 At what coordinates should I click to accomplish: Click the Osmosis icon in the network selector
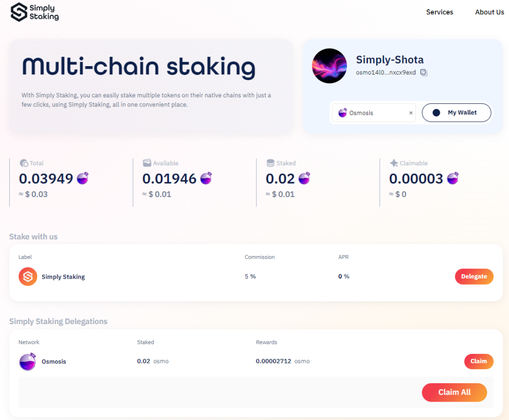tap(342, 113)
